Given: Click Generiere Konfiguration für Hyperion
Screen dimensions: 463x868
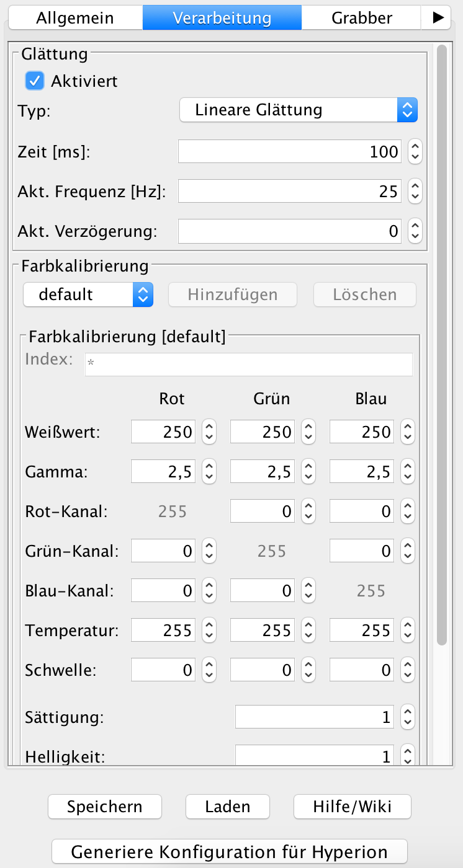Looking at the screenshot, I should coord(230,851).
